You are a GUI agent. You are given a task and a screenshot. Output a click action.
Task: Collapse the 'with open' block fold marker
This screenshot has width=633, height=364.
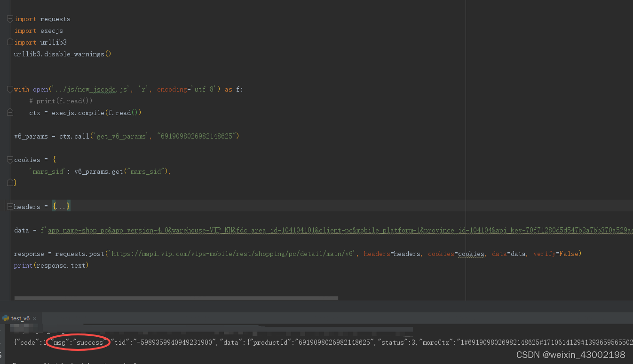10,89
